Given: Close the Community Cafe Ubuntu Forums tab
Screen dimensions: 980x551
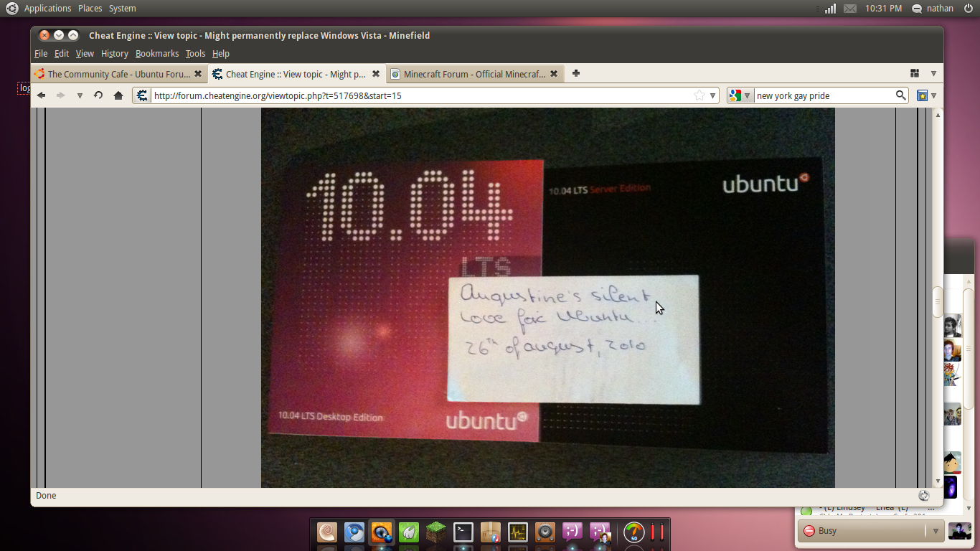Looking at the screenshot, I should [x=198, y=74].
